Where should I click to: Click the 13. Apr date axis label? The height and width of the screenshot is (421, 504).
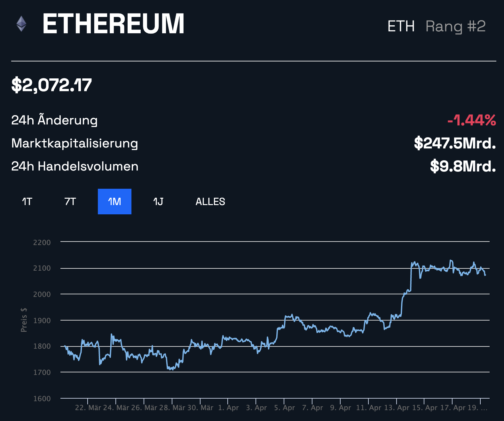click(x=397, y=408)
